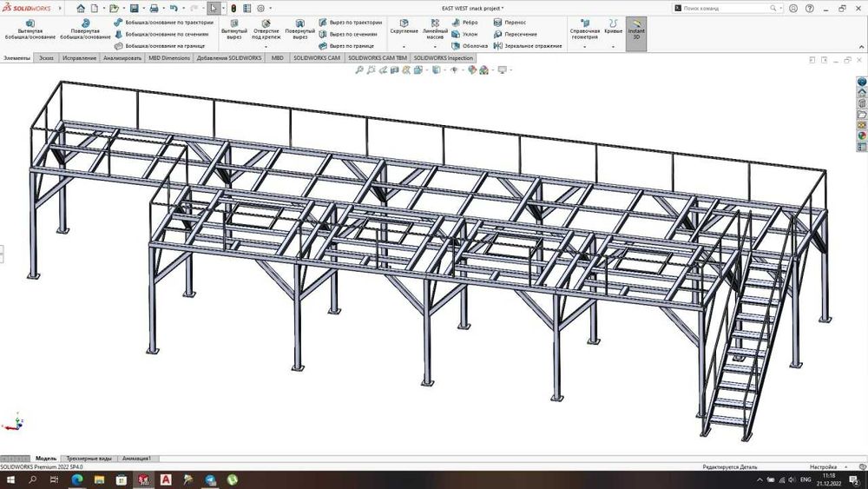Toggle the selection cursor tool
This screenshot has height=489, width=868.
point(214,8)
